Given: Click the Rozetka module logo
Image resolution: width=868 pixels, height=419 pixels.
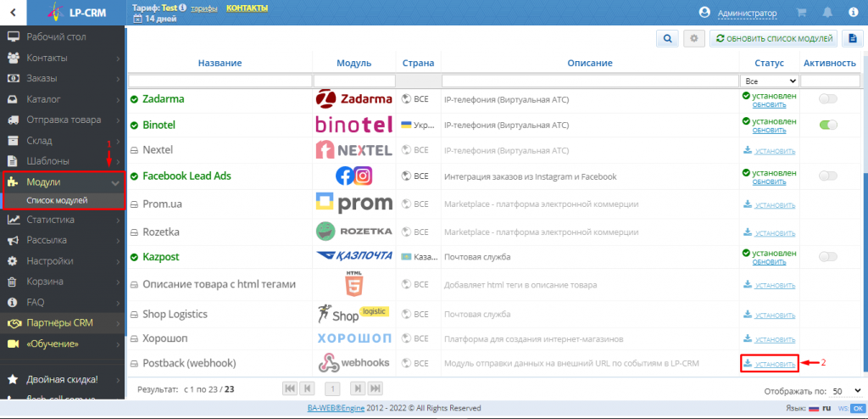Looking at the screenshot, I should (x=353, y=231).
